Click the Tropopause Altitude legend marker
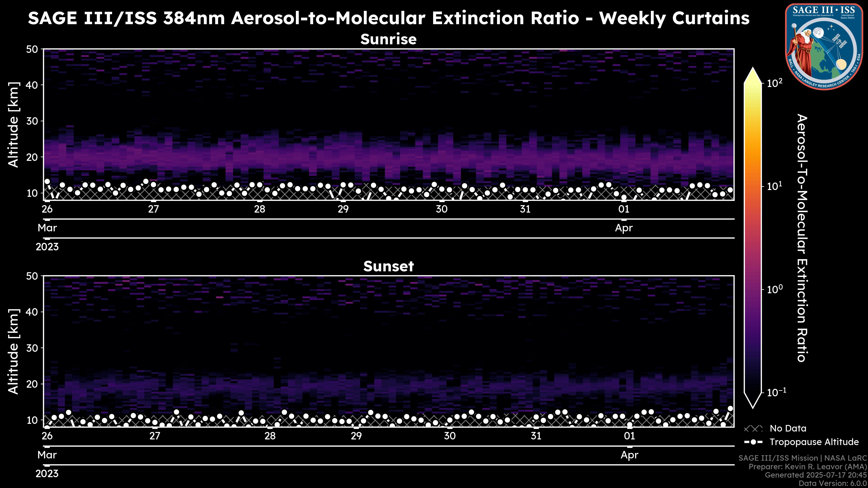The width and height of the screenshot is (868, 488). tap(753, 442)
